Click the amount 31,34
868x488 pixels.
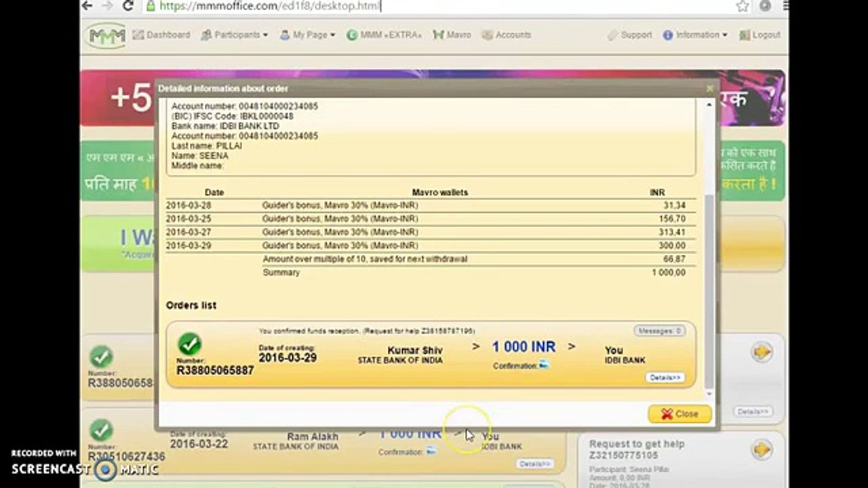(675, 205)
